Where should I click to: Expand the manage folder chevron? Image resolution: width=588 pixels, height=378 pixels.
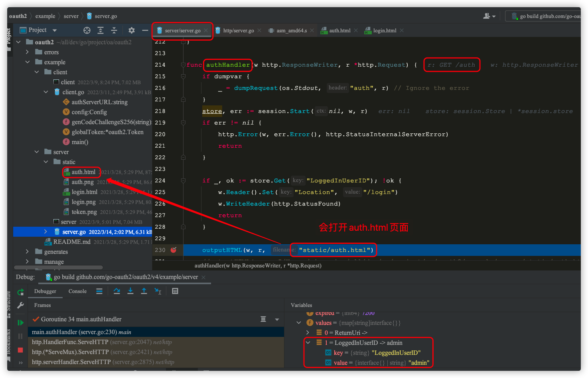tap(27, 261)
